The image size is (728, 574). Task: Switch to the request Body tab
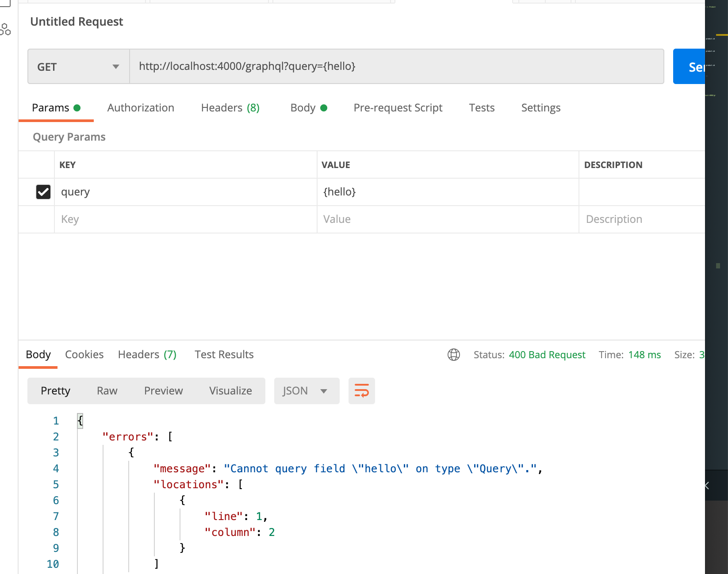tap(309, 108)
